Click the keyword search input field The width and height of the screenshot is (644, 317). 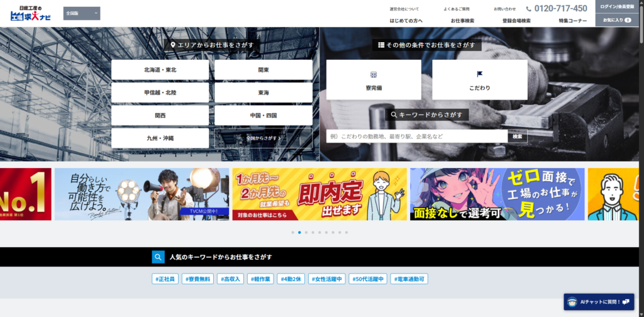tap(416, 136)
